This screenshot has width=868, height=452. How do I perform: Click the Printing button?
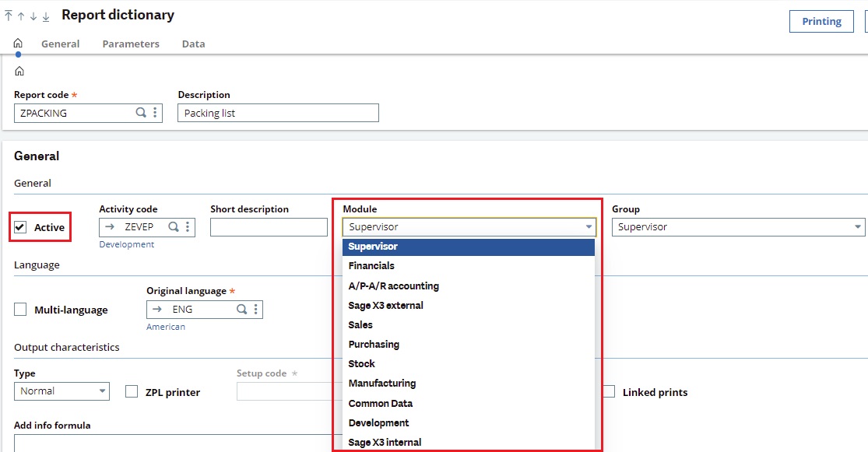pos(821,21)
